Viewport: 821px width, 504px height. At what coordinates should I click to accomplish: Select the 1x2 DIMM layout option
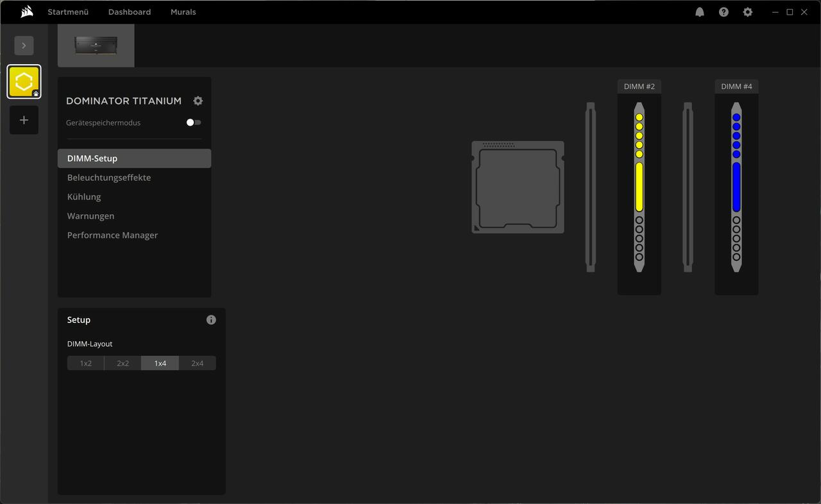pos(85,364)
